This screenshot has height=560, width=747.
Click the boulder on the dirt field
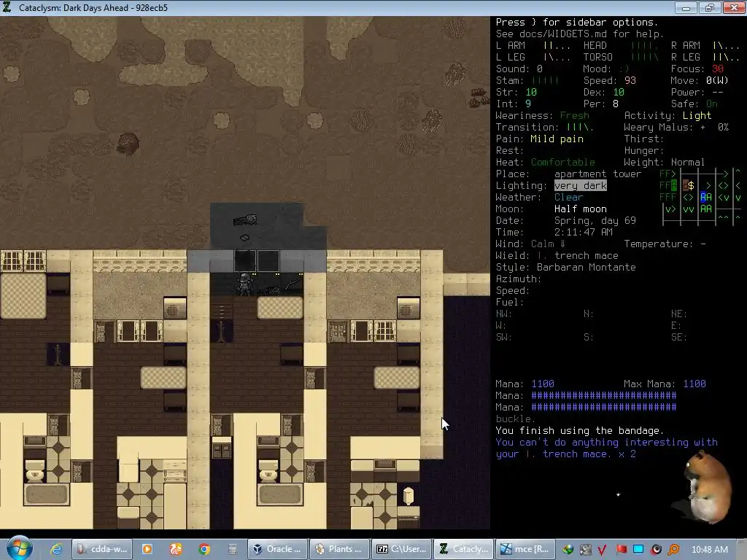pyautogui.click(x=128, y=144)
